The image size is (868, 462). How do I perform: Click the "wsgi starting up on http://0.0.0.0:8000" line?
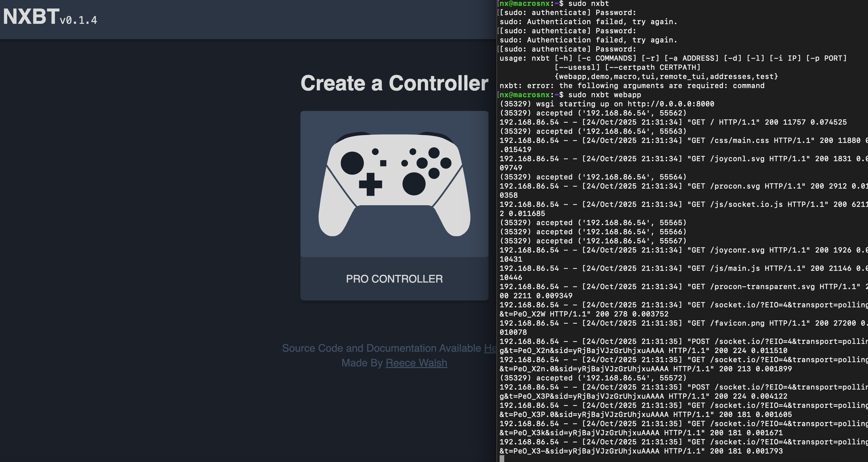pos(607,104)
